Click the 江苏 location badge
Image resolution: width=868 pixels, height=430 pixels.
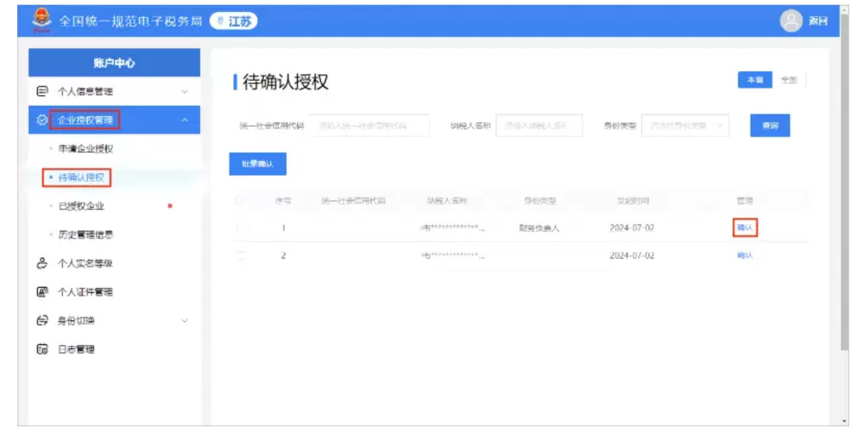234,21
